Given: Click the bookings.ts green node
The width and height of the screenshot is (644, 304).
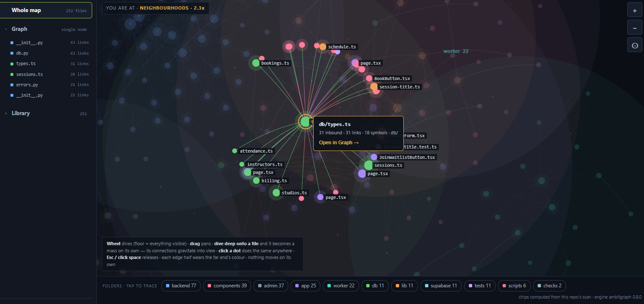Looking at the screenshot, I should click(256, 63).
